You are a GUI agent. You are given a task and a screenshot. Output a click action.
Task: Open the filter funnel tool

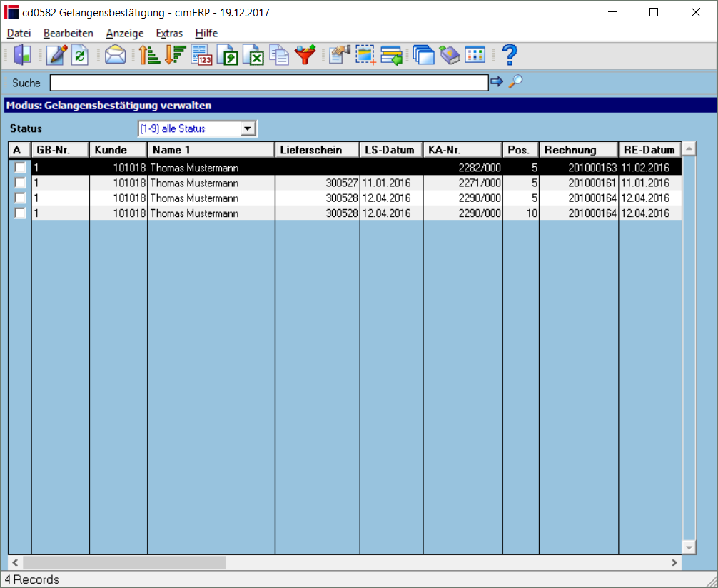pos(305,55)
